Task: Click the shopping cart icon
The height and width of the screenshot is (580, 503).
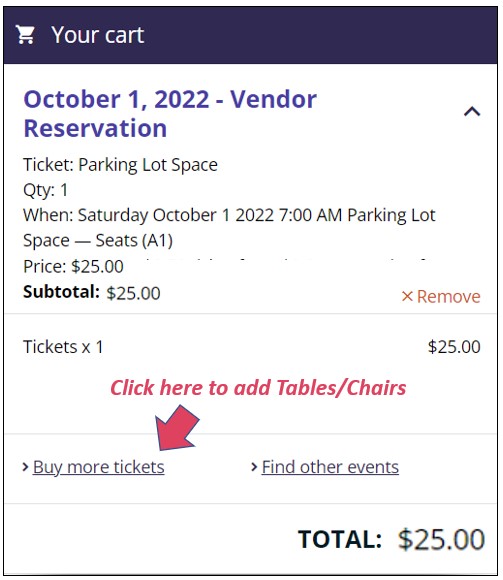Action: tap(25, 35)
